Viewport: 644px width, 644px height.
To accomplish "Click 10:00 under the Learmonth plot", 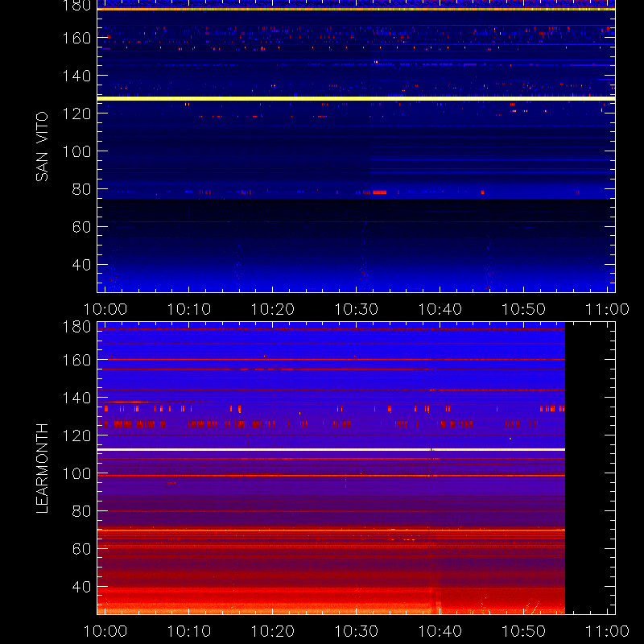I will [105, 631].
